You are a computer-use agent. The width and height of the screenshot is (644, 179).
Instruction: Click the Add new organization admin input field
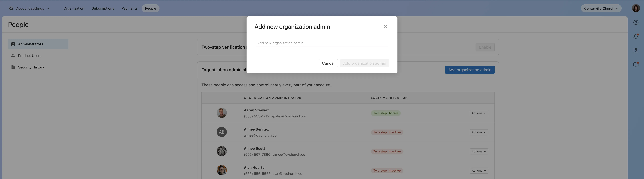pos(322,43)
